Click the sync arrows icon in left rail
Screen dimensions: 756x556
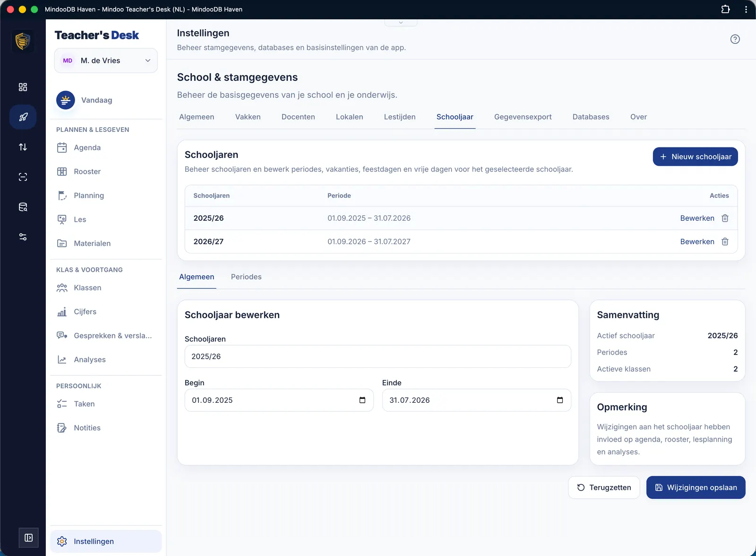(x=23, y=147)
